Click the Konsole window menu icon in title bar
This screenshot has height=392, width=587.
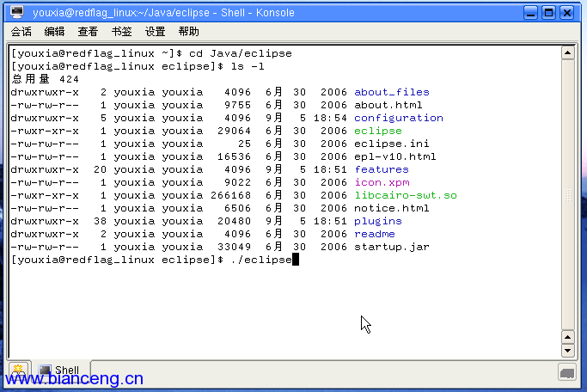point(17,12)
